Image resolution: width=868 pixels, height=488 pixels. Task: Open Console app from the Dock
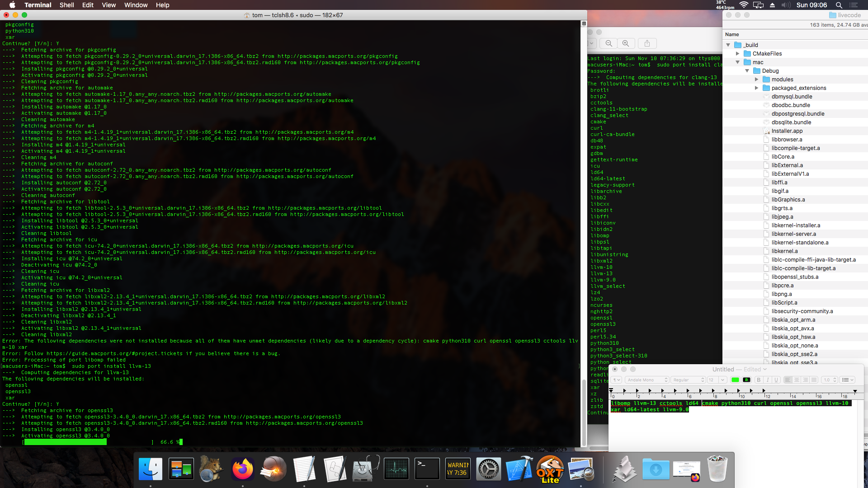pyautogui.click(x=458, y=469)
